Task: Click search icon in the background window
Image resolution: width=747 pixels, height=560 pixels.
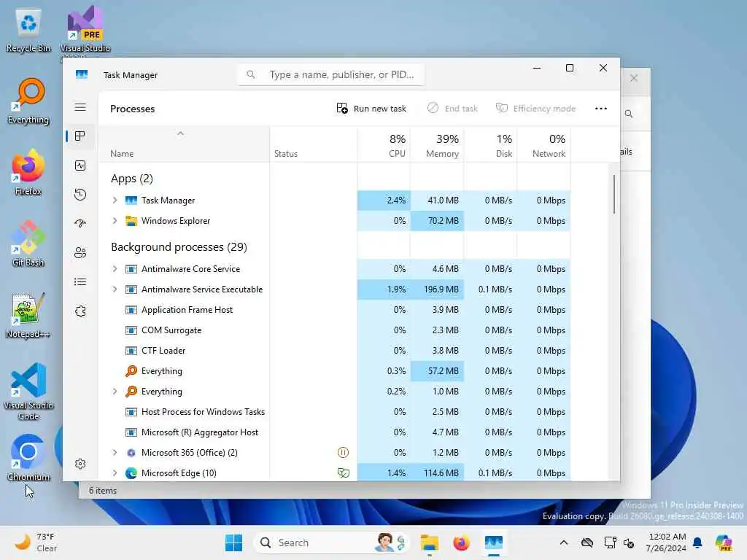Action: (629, 114)
